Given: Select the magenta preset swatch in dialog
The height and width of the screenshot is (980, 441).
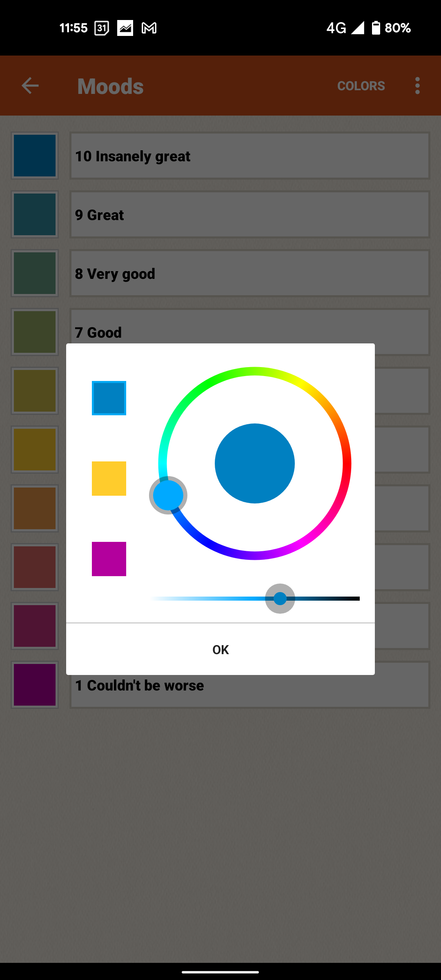Looking at the screenshot, I should tap(109, 559).
